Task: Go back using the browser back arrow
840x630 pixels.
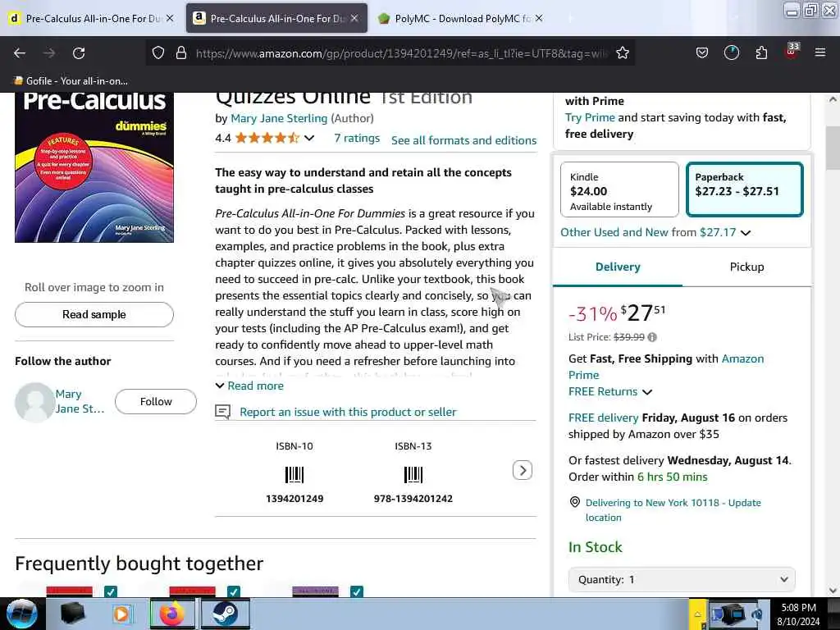Action: [20, 53]
